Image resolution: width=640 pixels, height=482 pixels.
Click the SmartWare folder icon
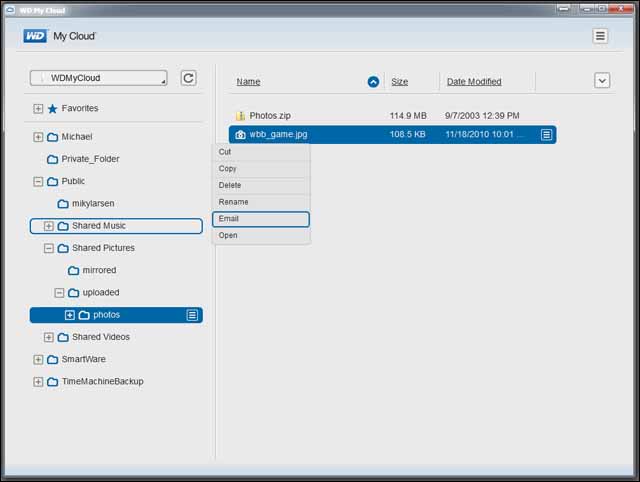[52, 360]
